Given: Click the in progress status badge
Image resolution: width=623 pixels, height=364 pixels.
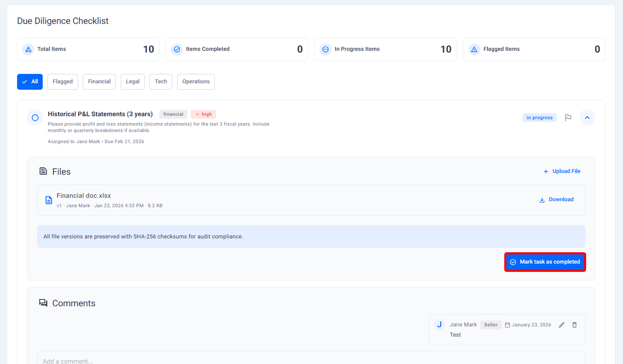Looking at the screenshot, I should coord(539,118).
